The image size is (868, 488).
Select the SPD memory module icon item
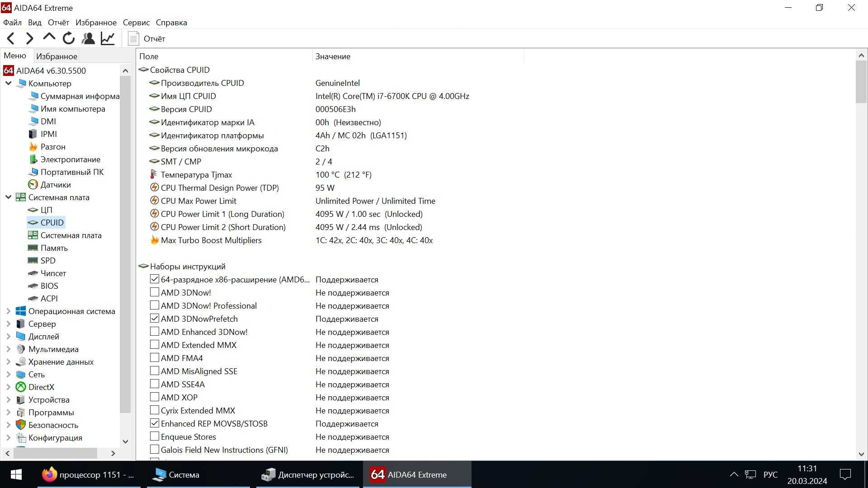point(33,260)
